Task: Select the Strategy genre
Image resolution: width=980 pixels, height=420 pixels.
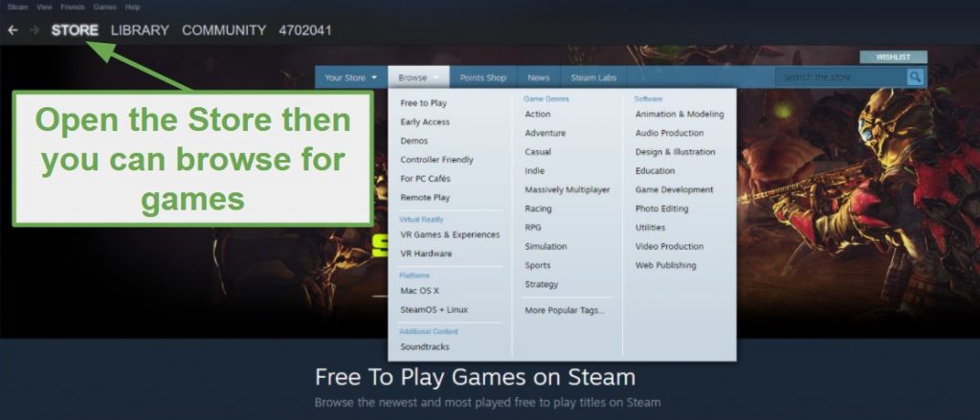Action: pos(542,284)
